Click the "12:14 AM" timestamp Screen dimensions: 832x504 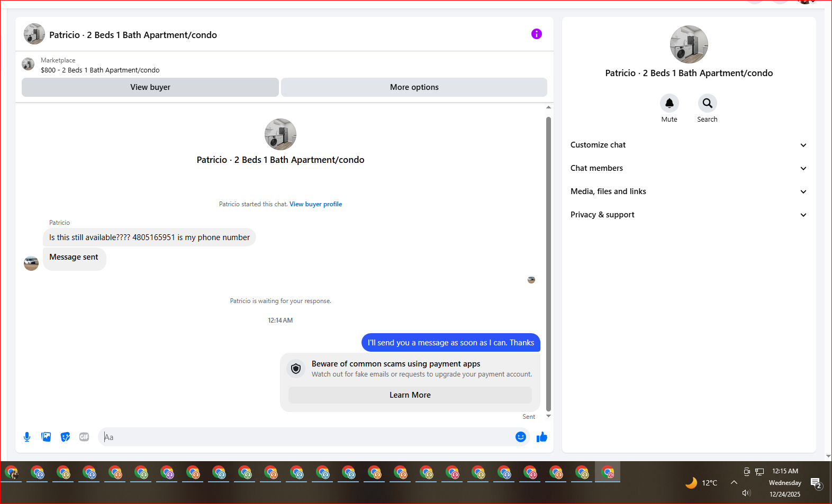pos(280,320)
